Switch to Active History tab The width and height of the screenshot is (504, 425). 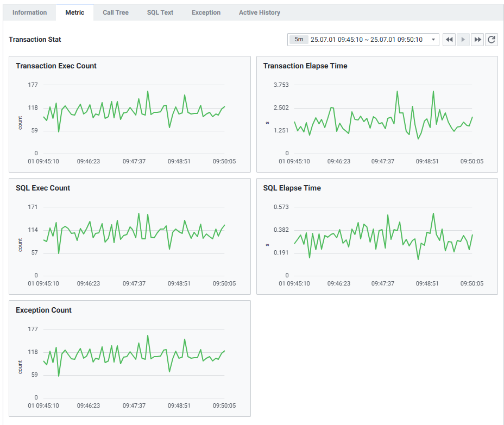(x=260, y=12)
